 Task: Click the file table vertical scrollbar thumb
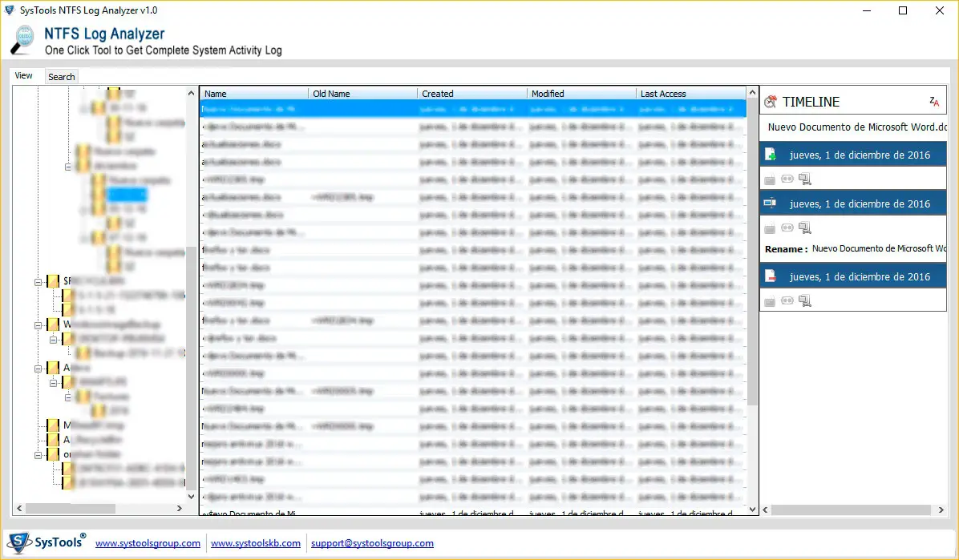pyautogui.click(x=752, y=252)
